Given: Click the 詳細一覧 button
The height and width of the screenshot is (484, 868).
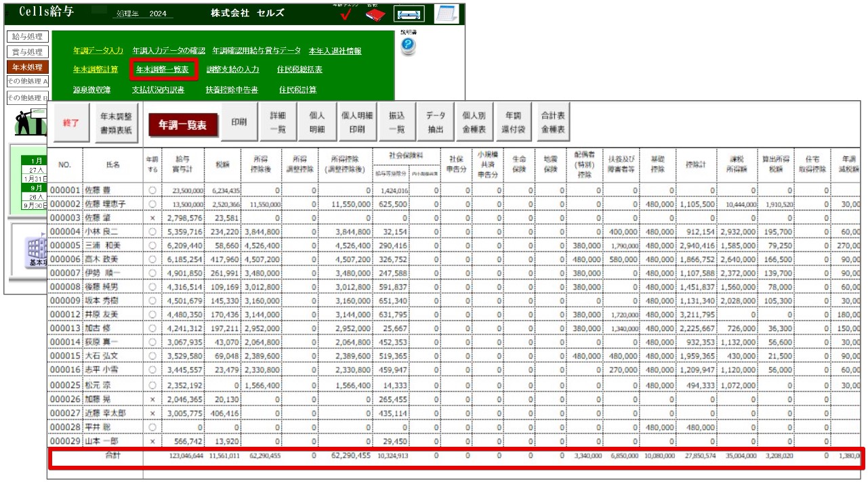Looking at the screenshot, I should coord(278,123).
